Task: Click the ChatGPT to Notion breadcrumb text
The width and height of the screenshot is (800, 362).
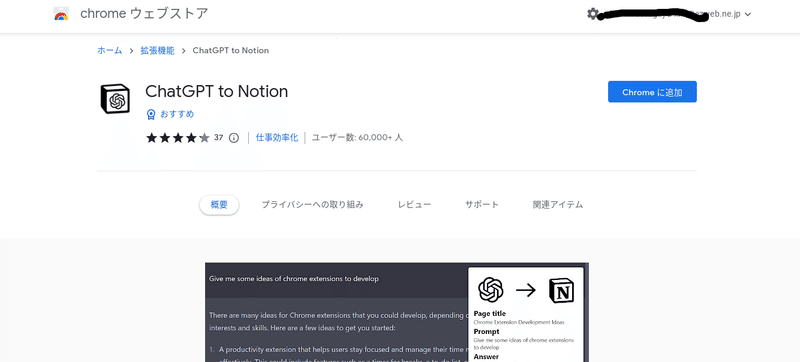Action: click(x=231, y=50)
